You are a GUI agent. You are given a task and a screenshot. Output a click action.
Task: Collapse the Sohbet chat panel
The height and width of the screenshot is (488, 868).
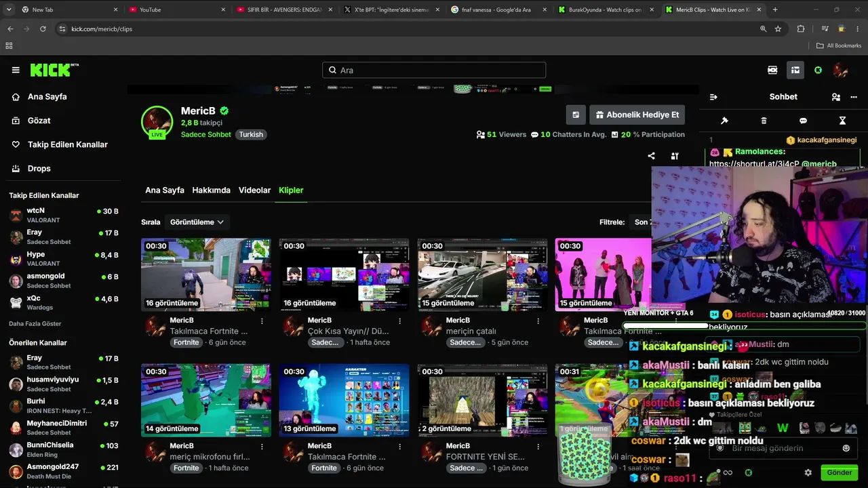[713, 97]
